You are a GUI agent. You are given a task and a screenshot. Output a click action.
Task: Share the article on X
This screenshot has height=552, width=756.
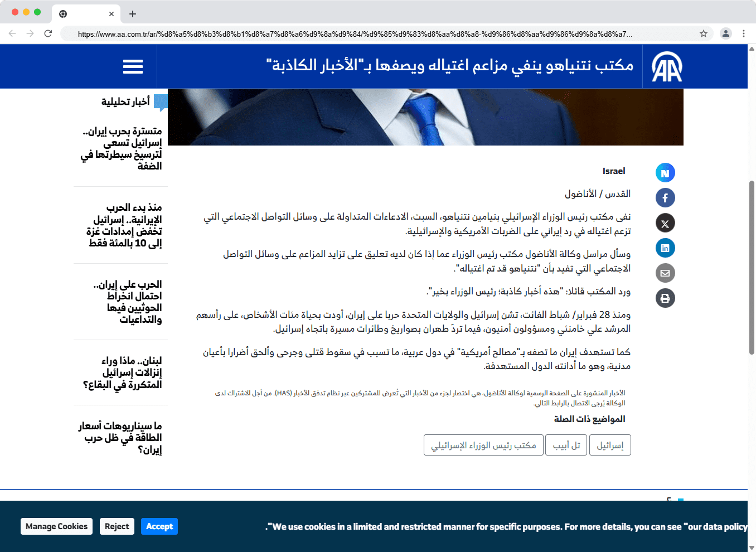click(x=665, y=224)
